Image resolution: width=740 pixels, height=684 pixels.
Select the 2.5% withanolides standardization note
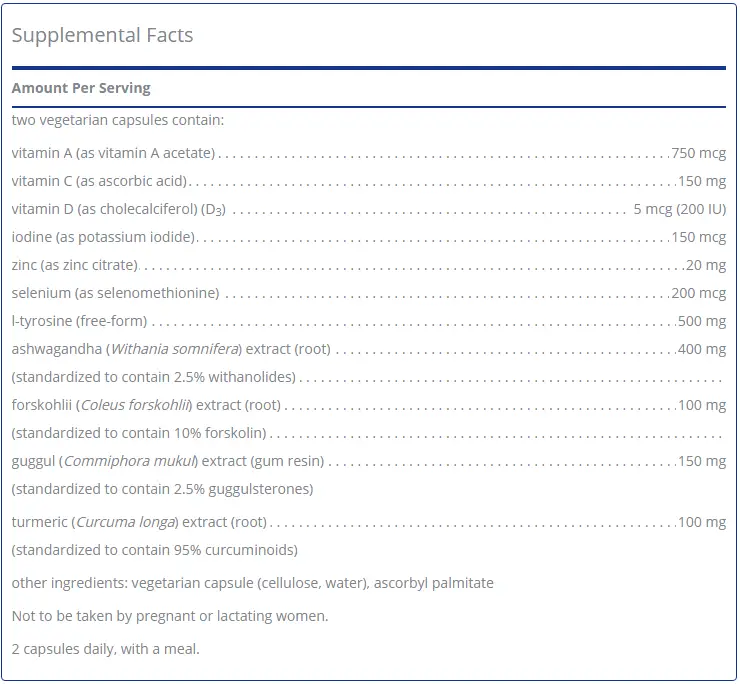point(154,377)
